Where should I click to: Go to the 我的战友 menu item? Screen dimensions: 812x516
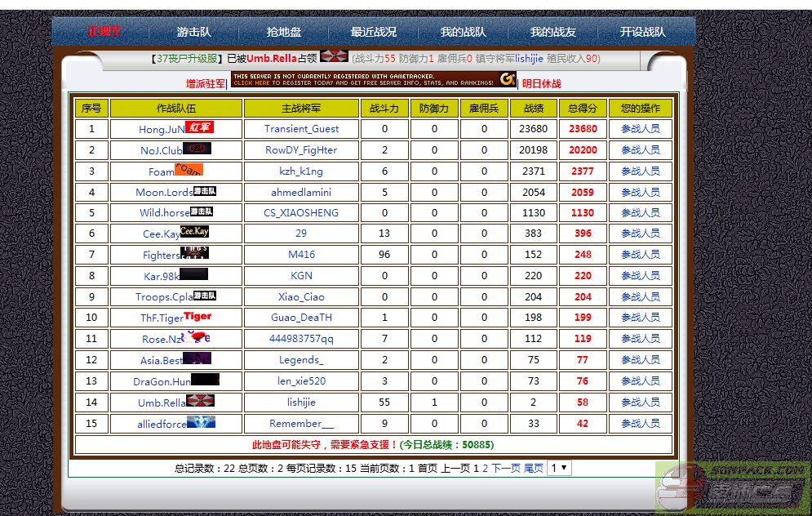pyautogui.click(x=553, y=32)
